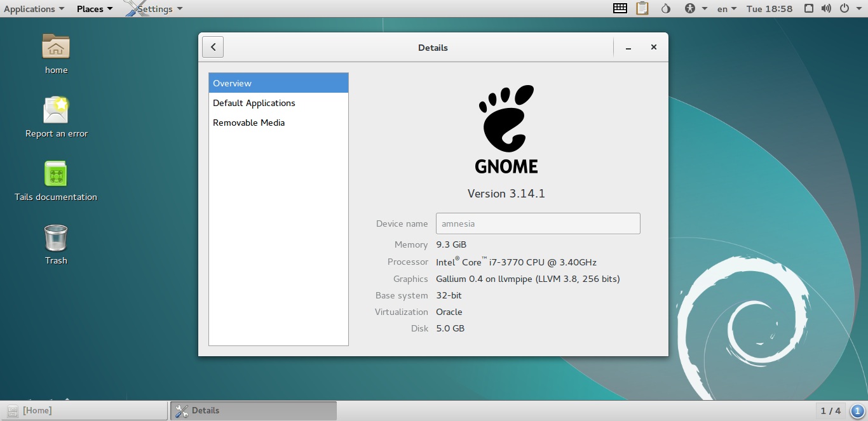Open the Tue 18:58 clock calendar
This screenshot has width=868, height=421.
click(770, 9)
